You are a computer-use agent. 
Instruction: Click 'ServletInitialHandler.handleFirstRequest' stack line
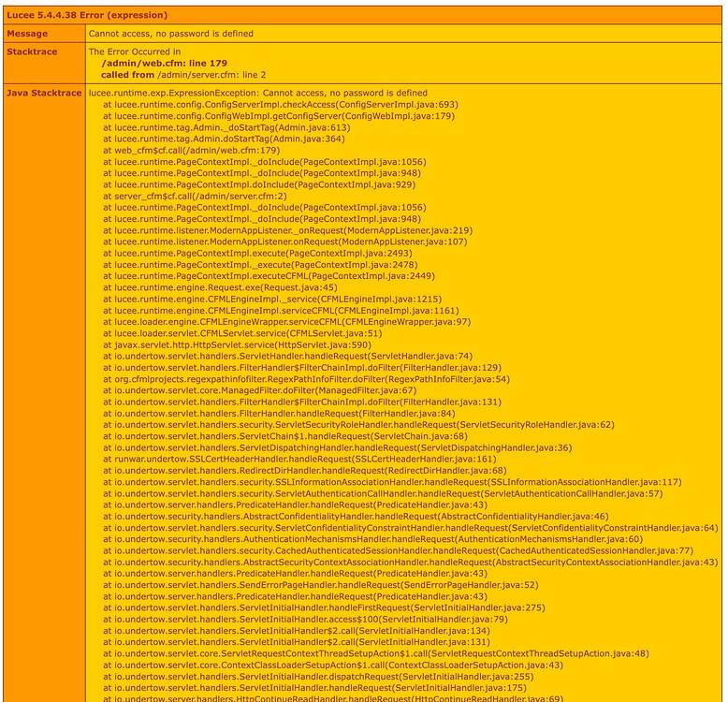click(324, 607)
